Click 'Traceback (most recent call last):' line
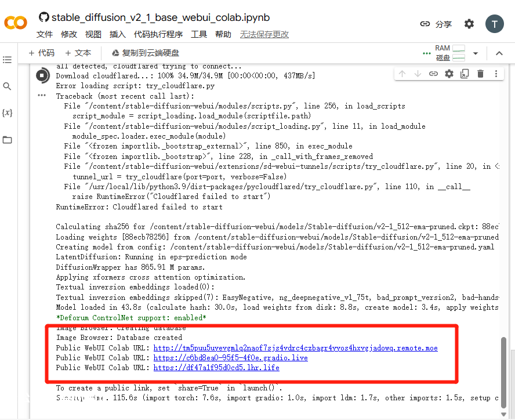This screenshot has height=420, width=515. point(125,96)
